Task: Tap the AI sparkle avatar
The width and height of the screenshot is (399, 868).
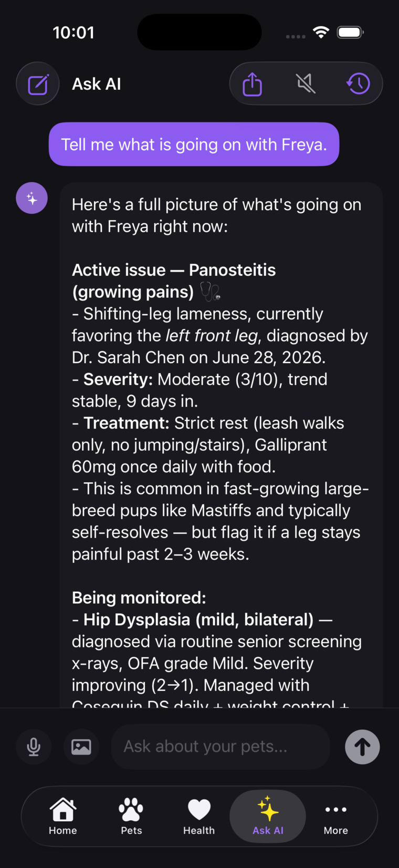Action: (32, 198)
